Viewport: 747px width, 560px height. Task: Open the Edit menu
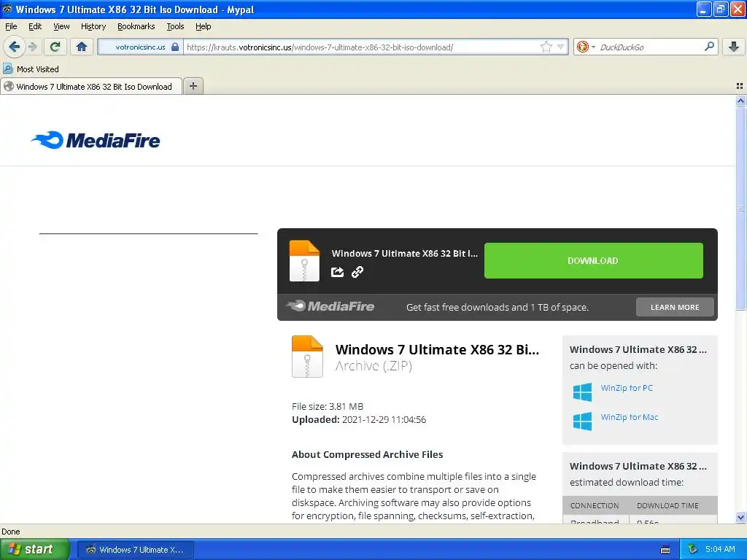35,26
